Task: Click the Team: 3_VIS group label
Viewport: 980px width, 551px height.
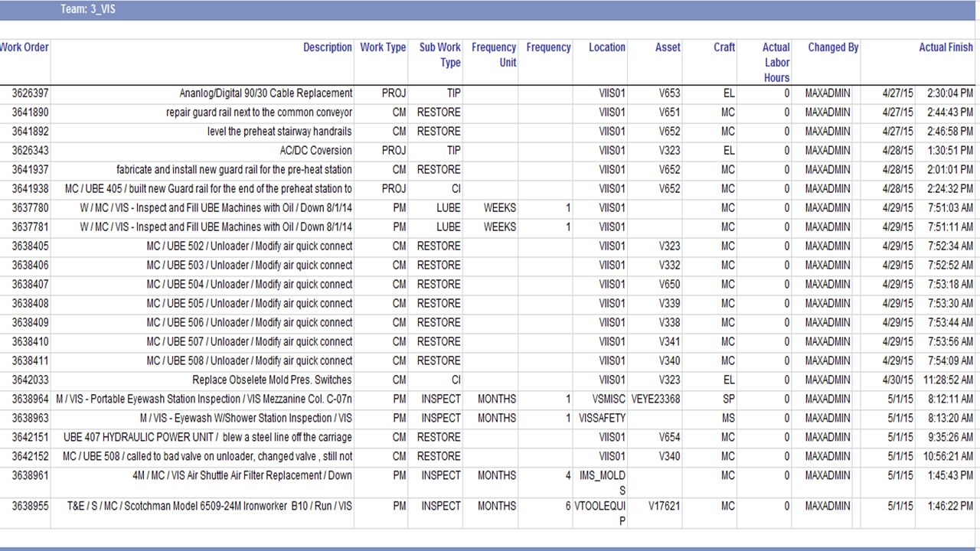Action: point(88,10)
